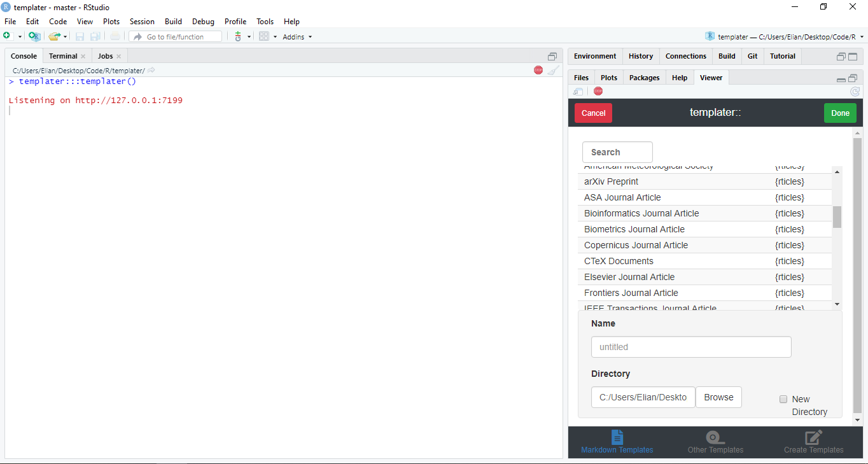Select the CTeX Documents template
Image resolution: width=868 pixels, height=464 pixels.
(704, 261)
